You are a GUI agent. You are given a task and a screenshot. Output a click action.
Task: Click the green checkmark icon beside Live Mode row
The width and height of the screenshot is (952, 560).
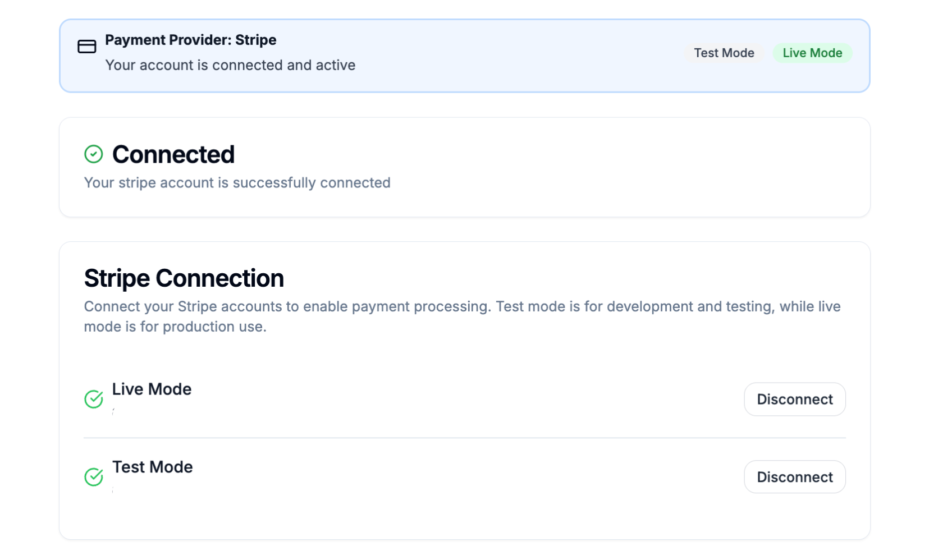tap(94, 399)
